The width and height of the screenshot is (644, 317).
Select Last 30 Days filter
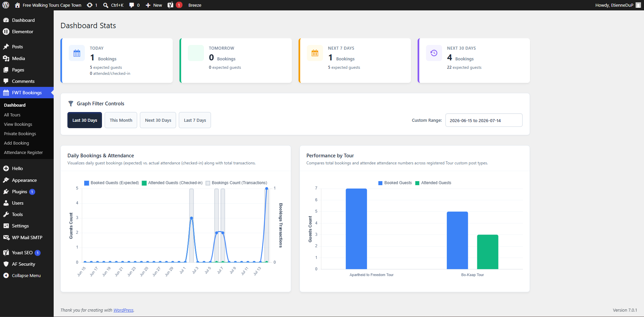(x=85, y=120)
